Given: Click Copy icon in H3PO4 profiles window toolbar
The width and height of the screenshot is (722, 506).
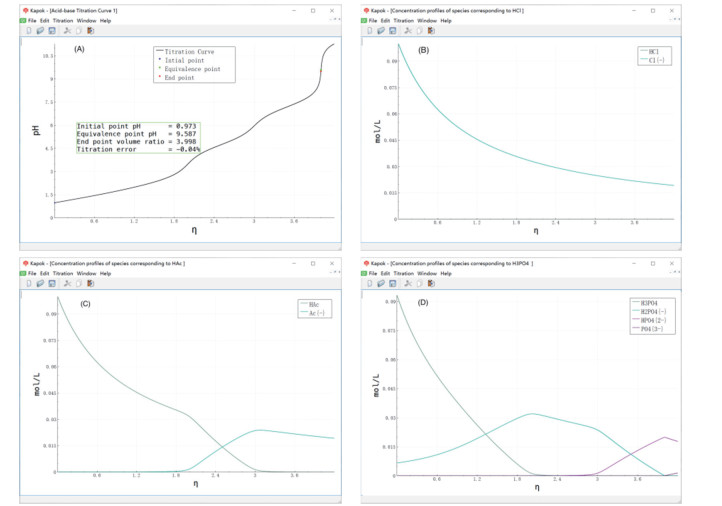Looking at the screenshot, I should (x=419, y=283).
